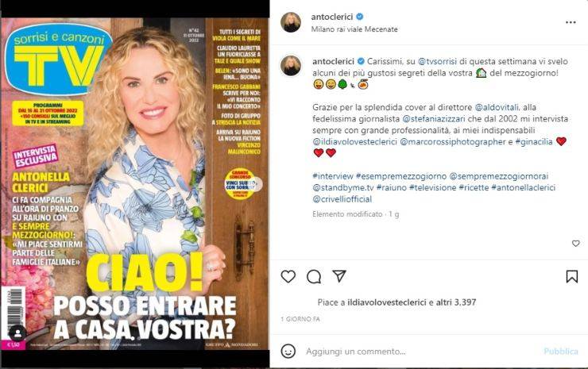The height and width of the screenshot is (369, 588).
Task: Open the @aldovitali mention
Action: tap(497, 107)
